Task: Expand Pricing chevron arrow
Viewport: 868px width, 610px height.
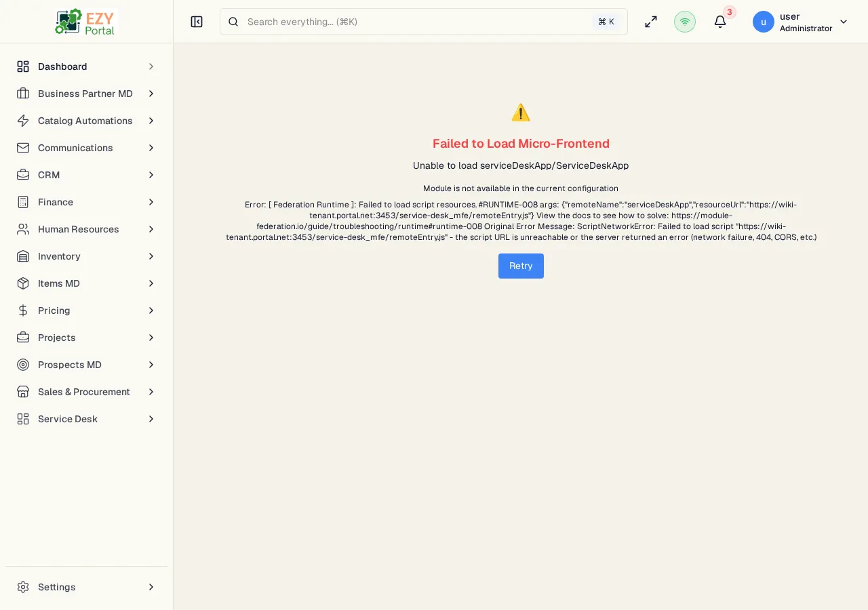Action: tap(151, 310)
